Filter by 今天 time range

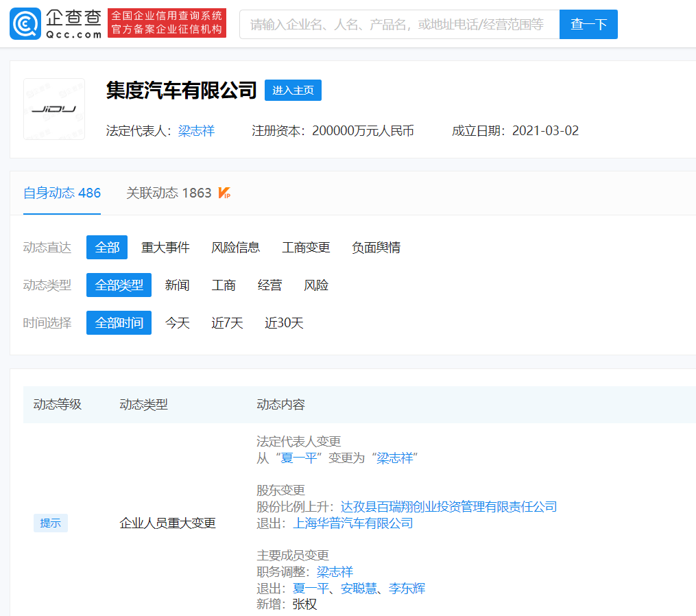pos(177,322)
